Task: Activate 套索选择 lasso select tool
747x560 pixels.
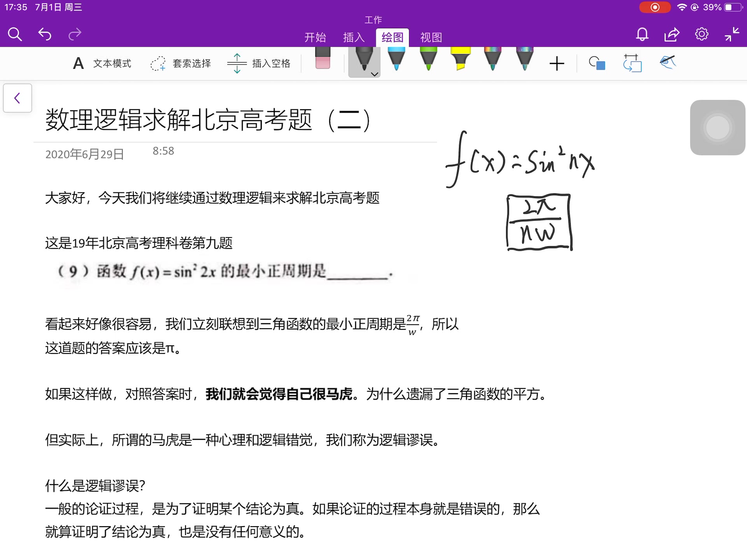Action: (x=181, y=63)
